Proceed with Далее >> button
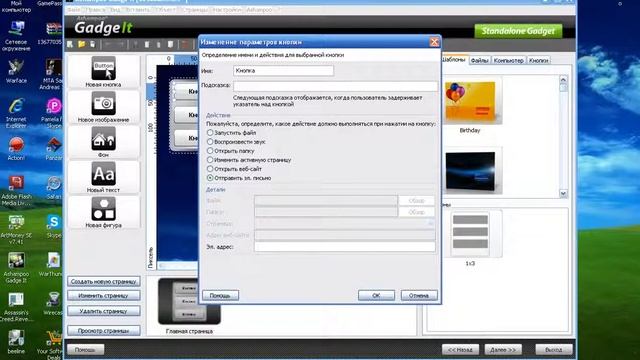Viewport: 640px width, 360px height. pos(503,350)
